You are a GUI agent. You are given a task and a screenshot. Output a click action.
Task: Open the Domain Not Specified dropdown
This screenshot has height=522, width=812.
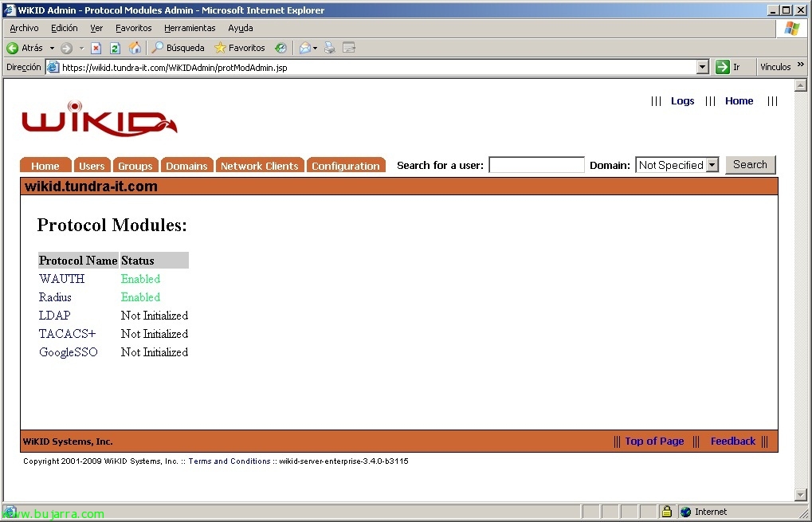pos(677,165)
